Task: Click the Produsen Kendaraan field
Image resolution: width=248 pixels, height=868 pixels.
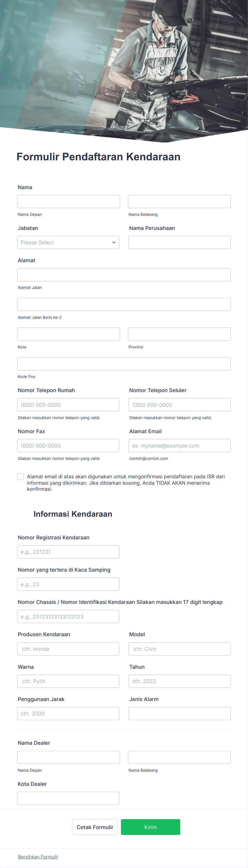Action: click(68, 649)
